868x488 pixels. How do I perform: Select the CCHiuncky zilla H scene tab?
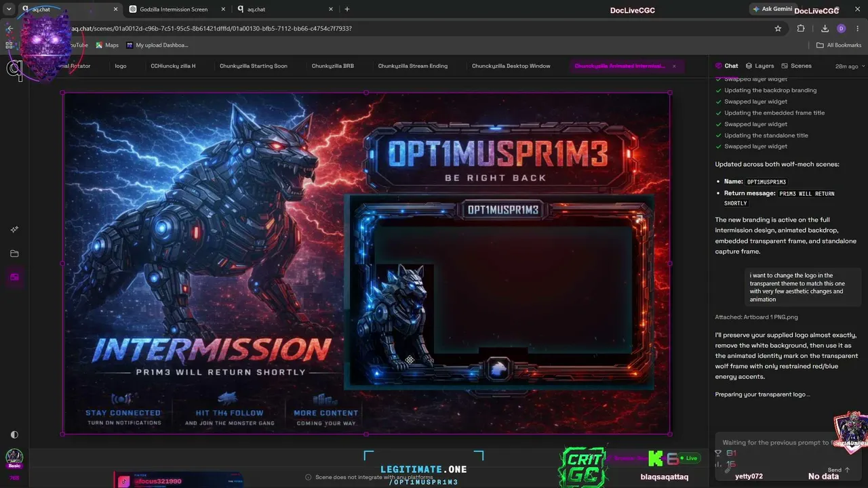point(173,66)
